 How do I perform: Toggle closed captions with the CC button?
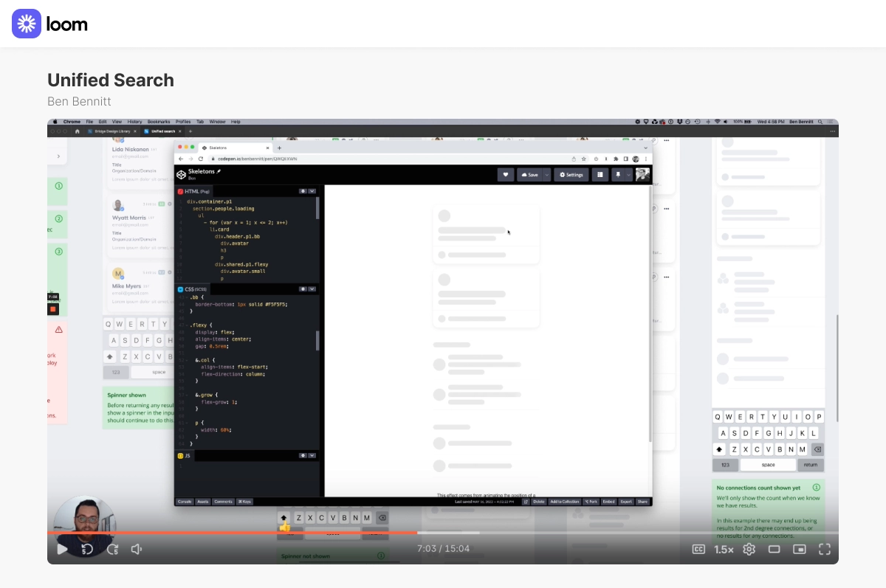698,549
